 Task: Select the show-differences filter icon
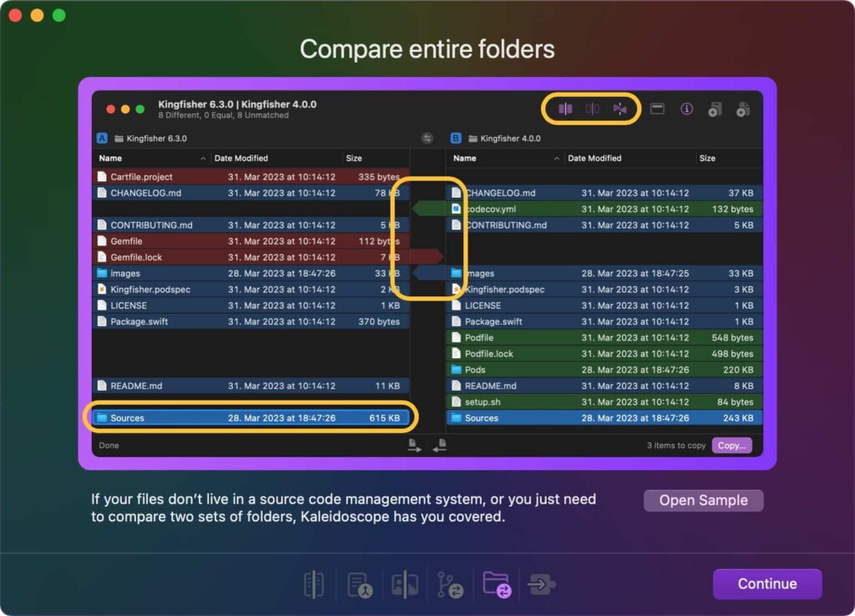click(564, 109)
